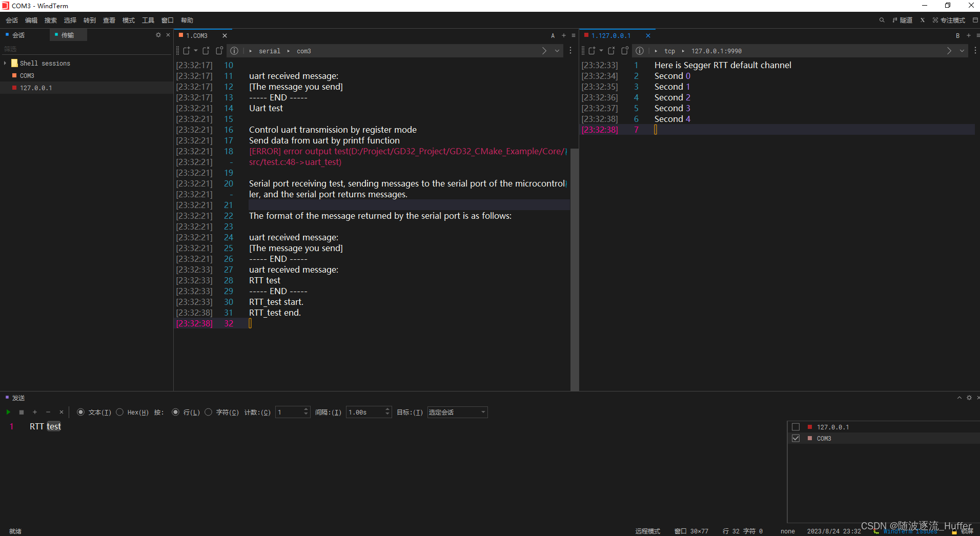Select the 字符(C) radio option
This screenshot has height=536, width=980.
tap(209, 412)
